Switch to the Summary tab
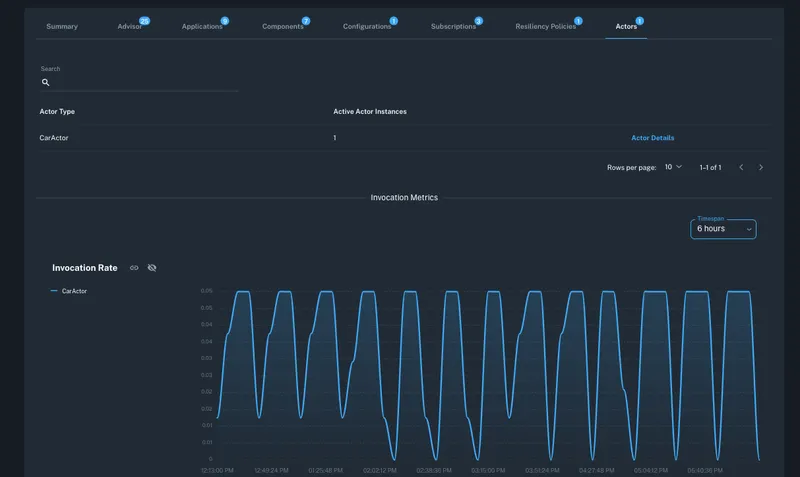 [x=62, y=26]
